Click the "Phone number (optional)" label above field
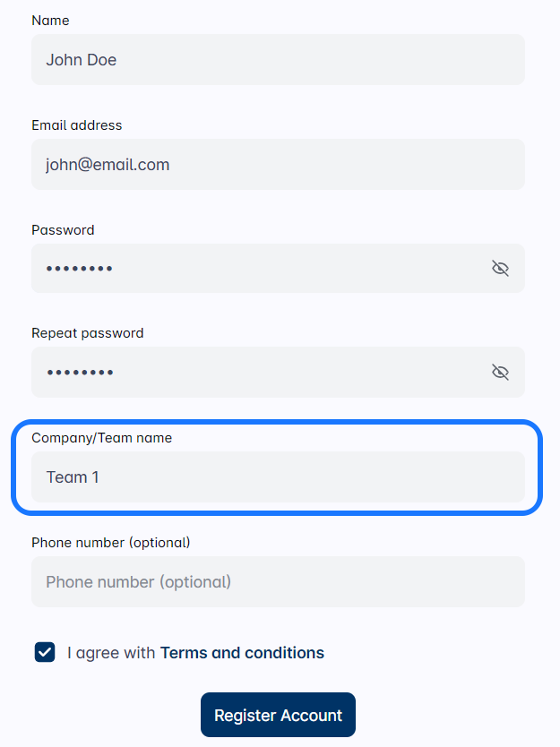Screen dimensions: 560x747 point(110,542)
